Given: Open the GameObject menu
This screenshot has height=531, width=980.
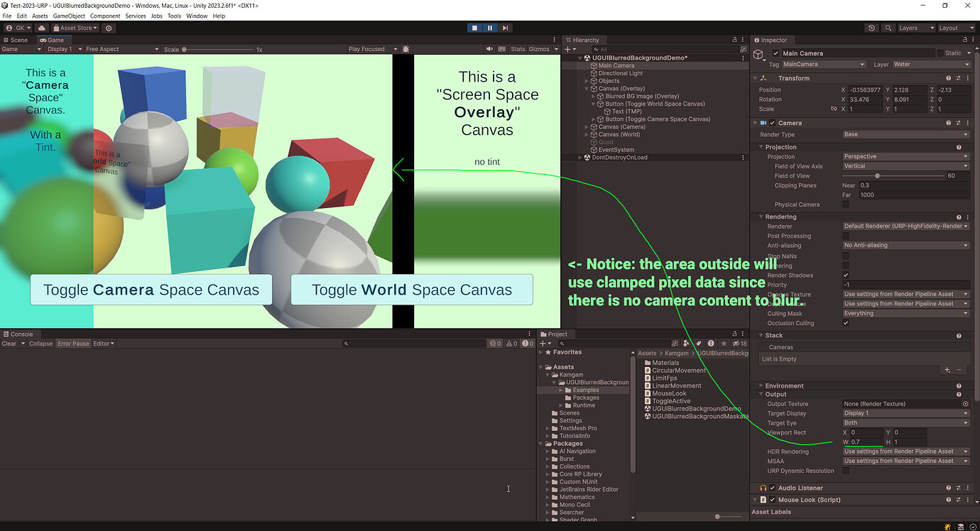Looking at the screenshot, I should [69, 16].
